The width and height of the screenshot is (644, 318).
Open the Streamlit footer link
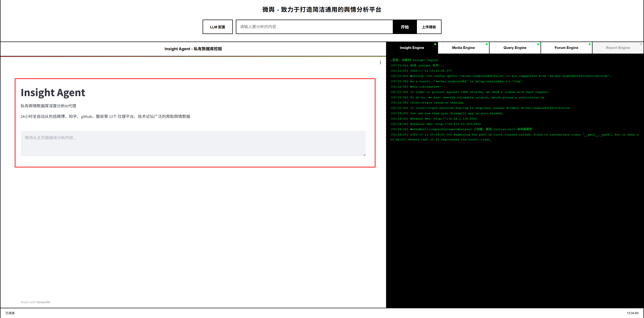coord(43,302)
